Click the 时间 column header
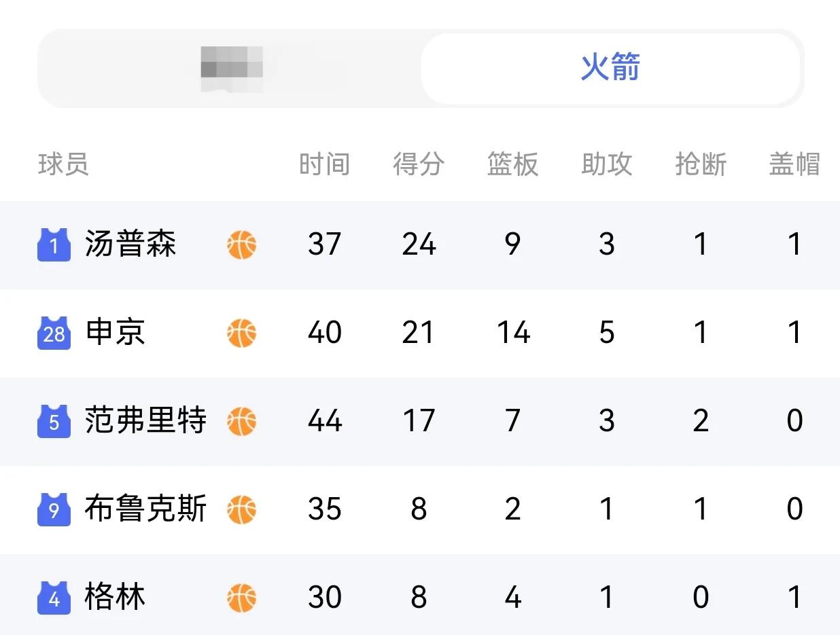This screenshot has height=635, width=840. pos(324,164)
